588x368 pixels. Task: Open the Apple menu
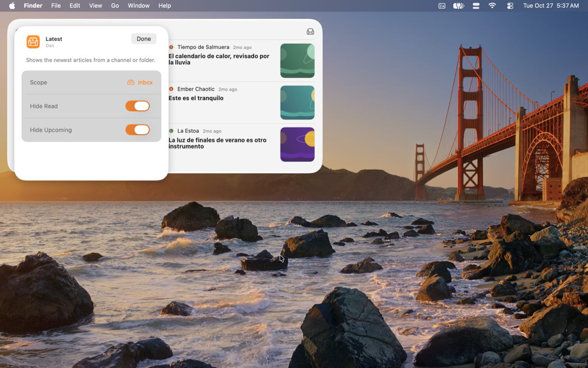point(12,6)
